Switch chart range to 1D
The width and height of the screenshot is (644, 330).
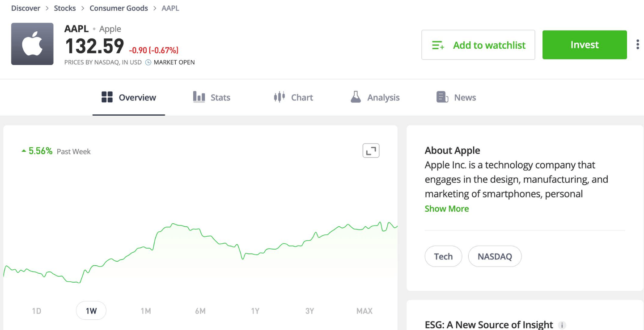[37, 310]
